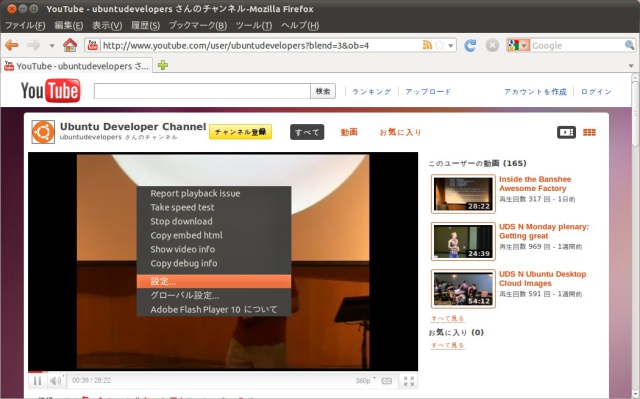Screen dimensions: 640x399
Task: Click the 検索 search button
Action: pyautogui.click(x=323, y=91)
